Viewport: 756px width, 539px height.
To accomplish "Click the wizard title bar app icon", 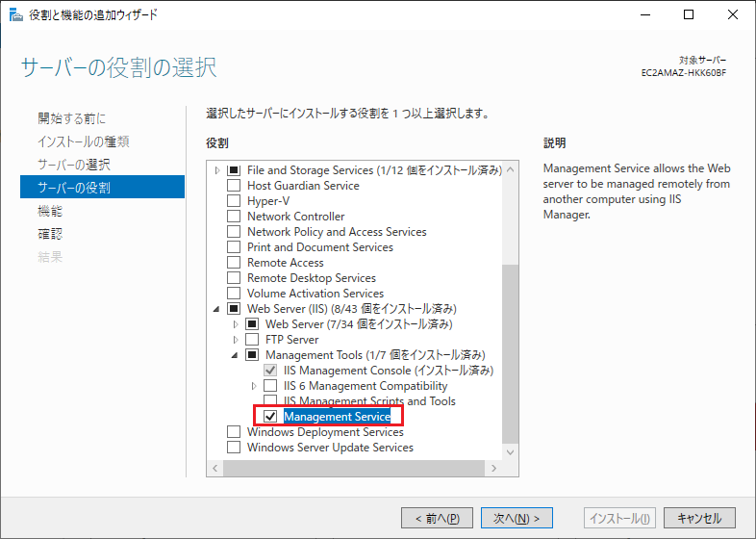I will click(16, 15).
